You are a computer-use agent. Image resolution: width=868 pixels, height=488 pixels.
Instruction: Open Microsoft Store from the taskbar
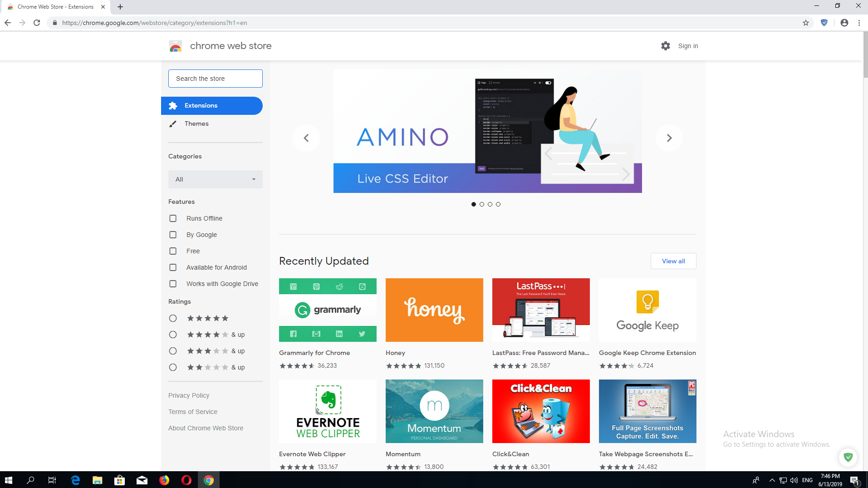click(120, 480)
